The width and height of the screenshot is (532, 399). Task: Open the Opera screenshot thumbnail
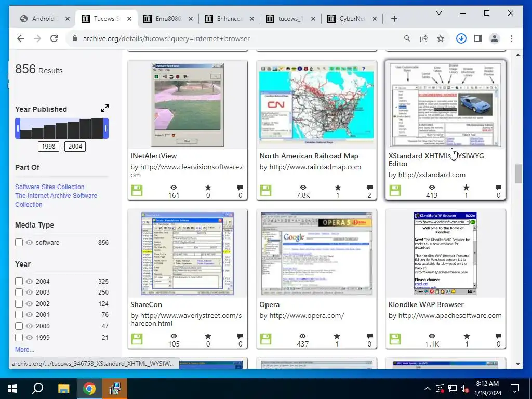point(316,254)
